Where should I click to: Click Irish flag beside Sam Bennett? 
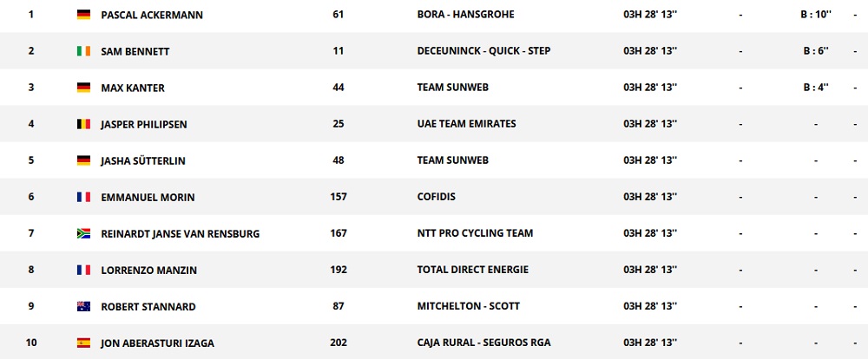coord(83,52)
